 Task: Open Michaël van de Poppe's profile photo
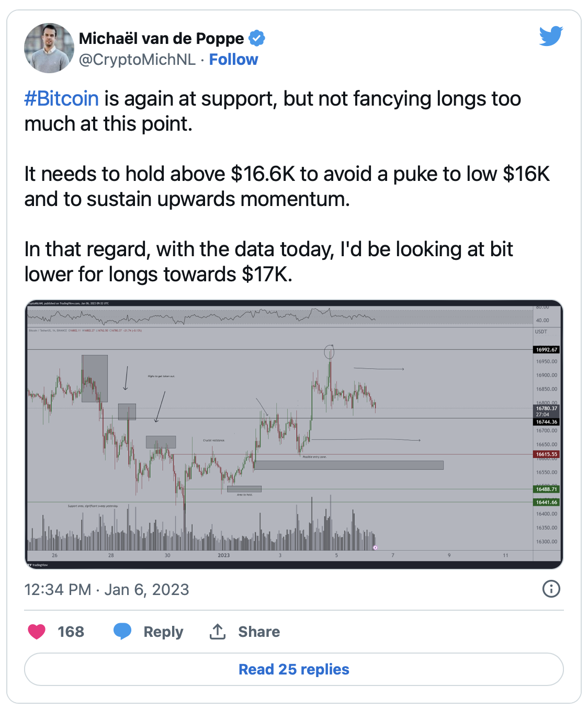click(49, 48)
